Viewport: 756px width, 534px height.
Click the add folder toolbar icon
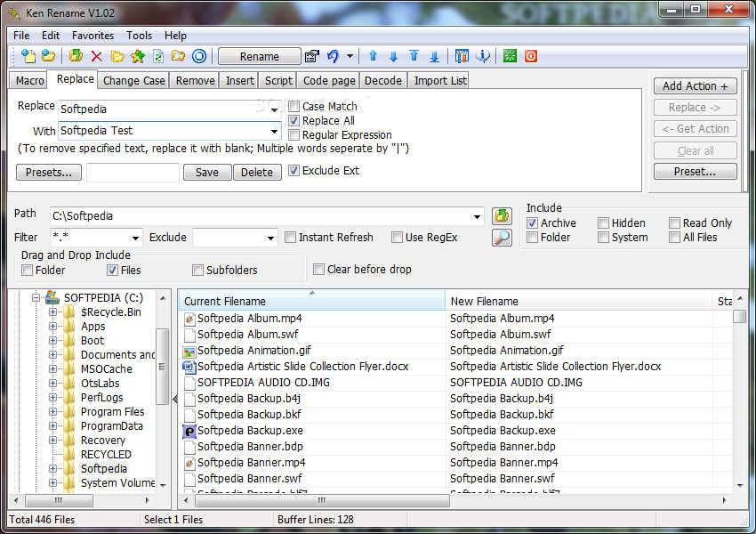click(48, 56)
